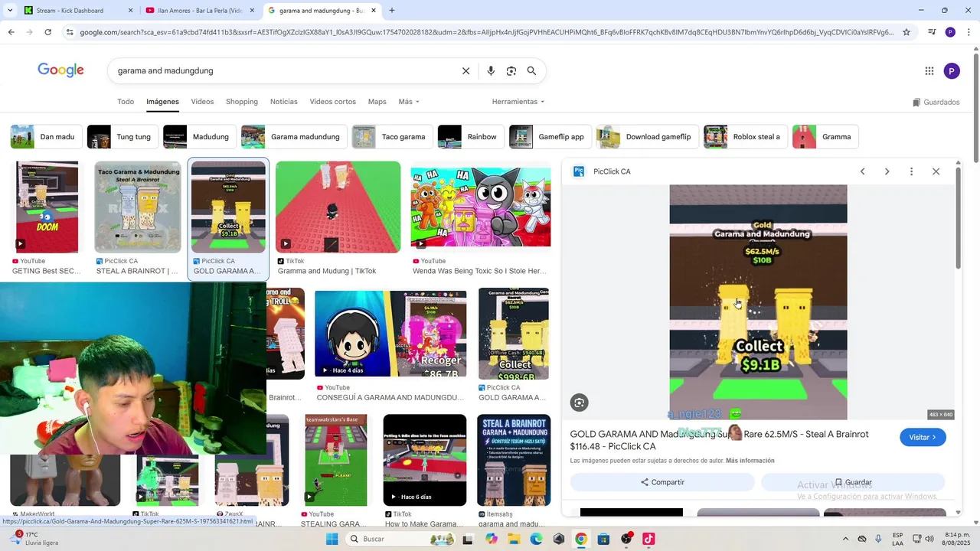
Task: Open Videos cortos results tab
Action: [332, 102]
